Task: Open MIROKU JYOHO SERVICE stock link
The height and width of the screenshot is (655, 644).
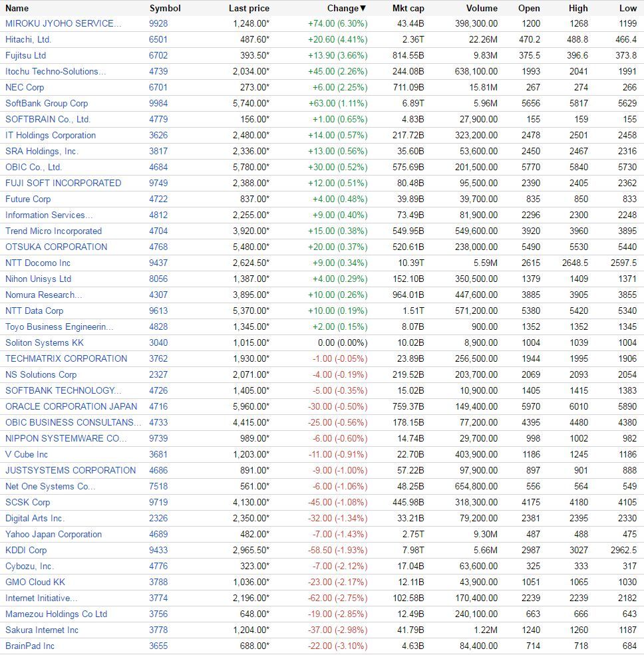Action: [63, 24]
